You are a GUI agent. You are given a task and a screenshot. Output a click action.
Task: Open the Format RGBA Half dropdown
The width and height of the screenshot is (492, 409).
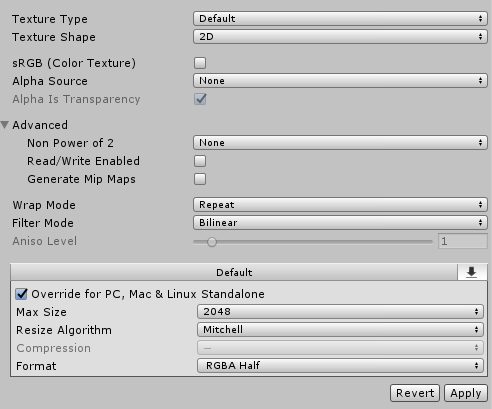tap(340, 366)
